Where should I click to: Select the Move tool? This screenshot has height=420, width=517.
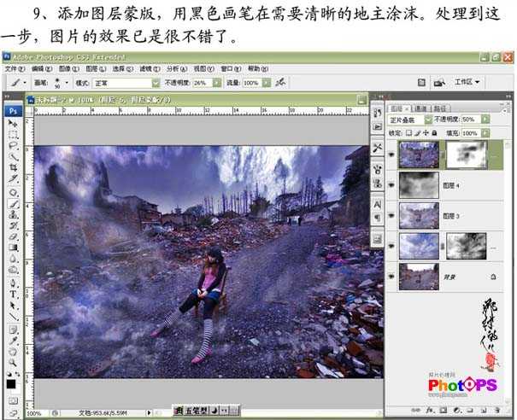13,124
